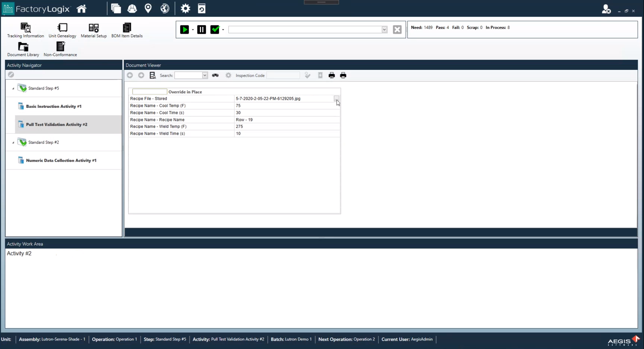
Task: Click the Override in Place header
Action: point(185,92)
